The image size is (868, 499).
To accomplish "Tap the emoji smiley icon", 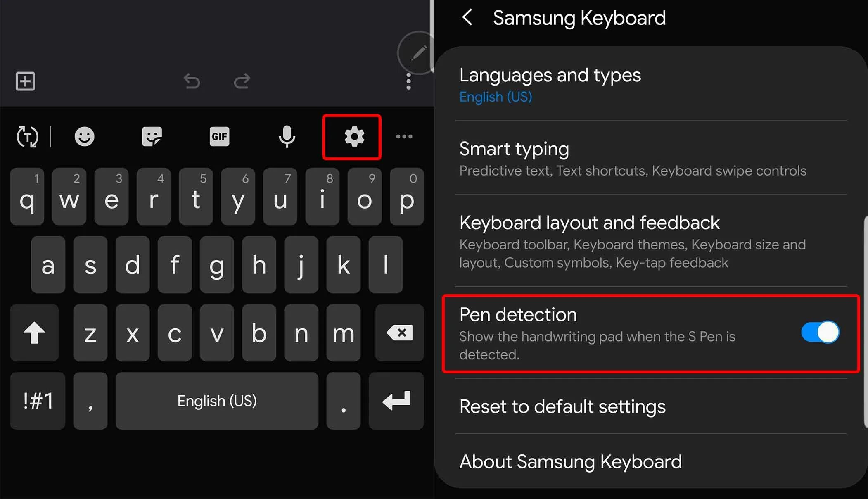I will click(84, 137).
